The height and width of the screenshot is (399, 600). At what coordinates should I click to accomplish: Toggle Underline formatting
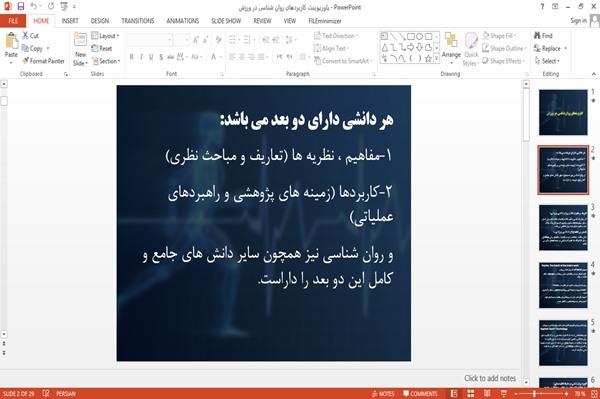click(x=151, y=57)
